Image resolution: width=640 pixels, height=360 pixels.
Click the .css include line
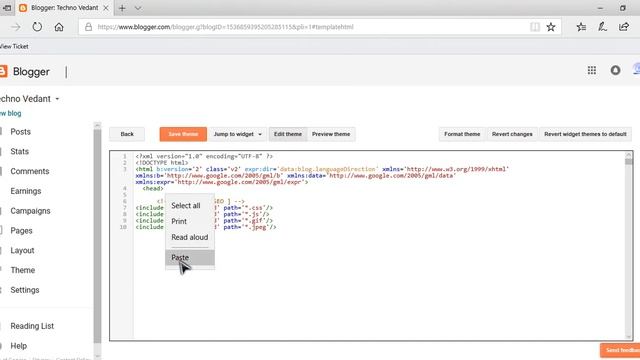click(x=204, y=208)
